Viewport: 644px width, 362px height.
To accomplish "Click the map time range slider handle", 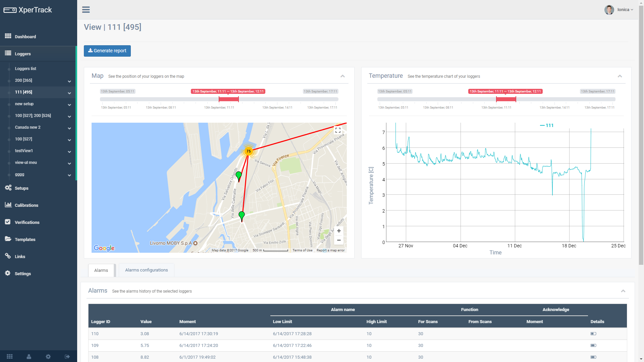I will point(228,99).
